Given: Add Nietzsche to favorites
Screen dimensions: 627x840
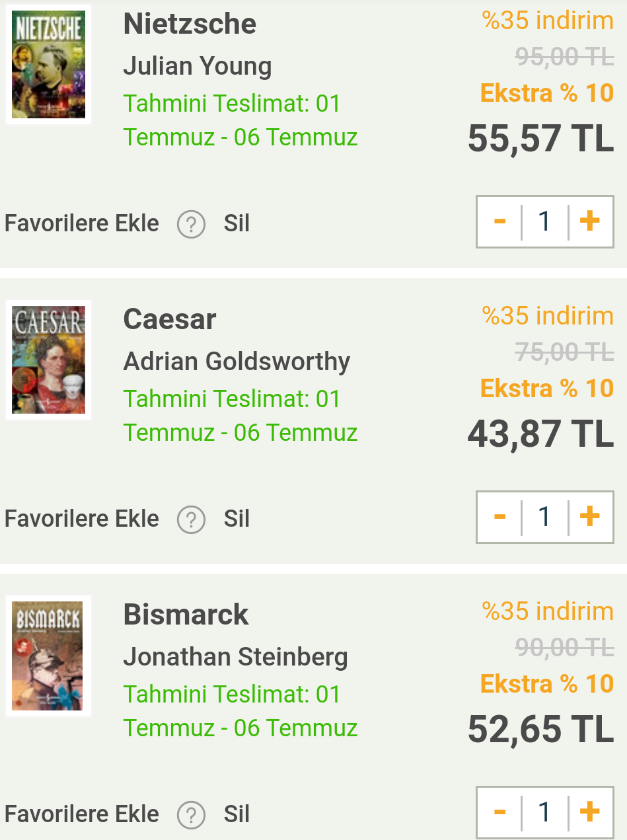Looking at the screenshot, I should 82,223.
